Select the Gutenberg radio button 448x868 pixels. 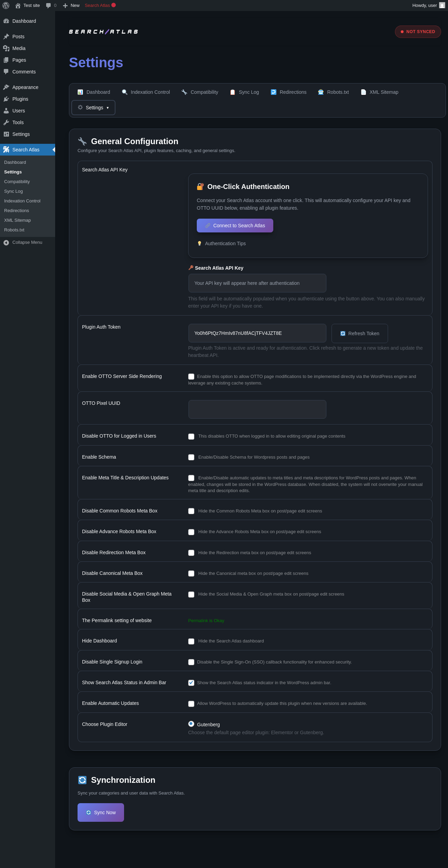(x=191, y=724)
